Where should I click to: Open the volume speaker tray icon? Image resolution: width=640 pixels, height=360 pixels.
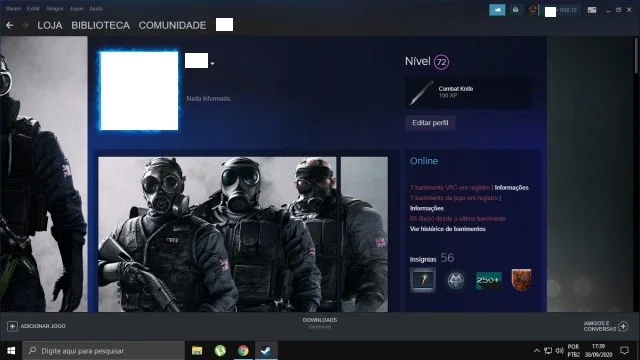(x=560, y=351)
